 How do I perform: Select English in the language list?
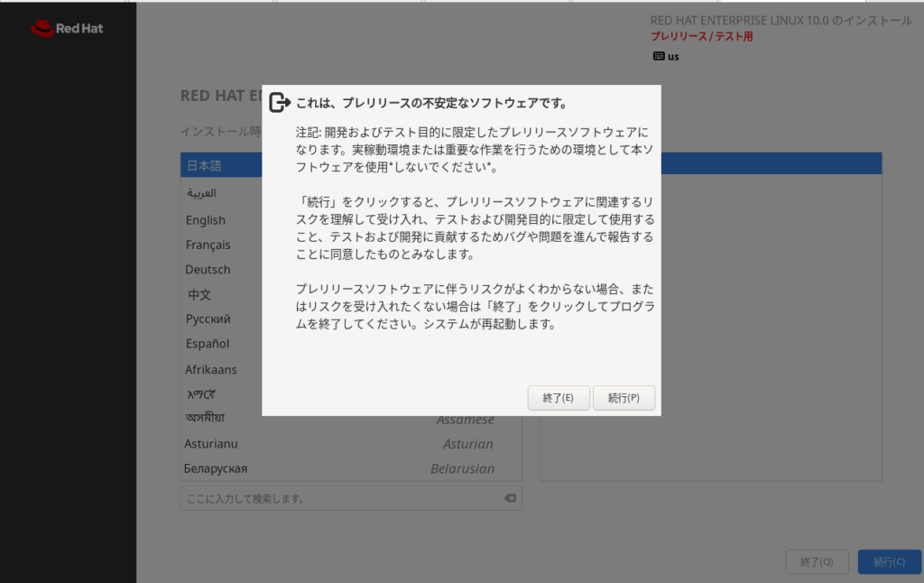pos(206,220)
